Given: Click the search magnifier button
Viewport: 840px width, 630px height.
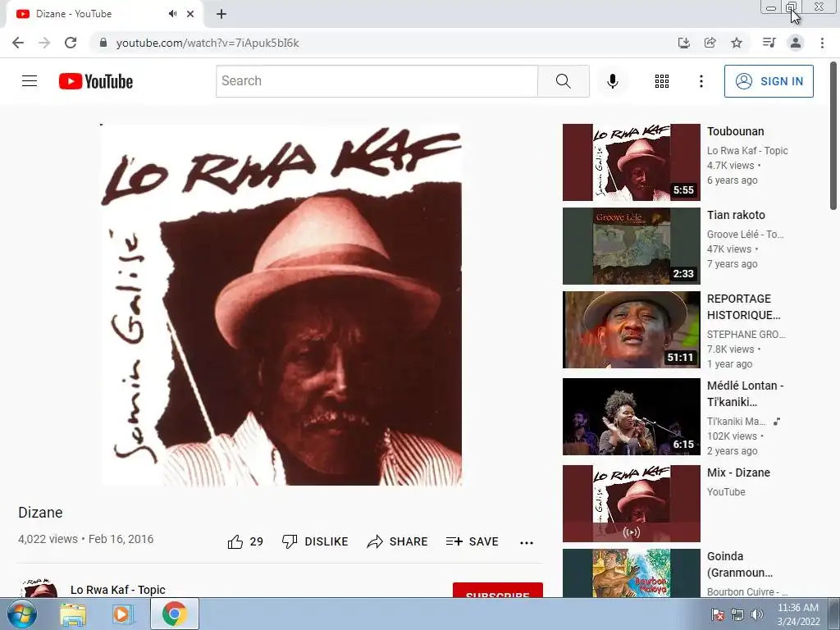Looking at the screenshot, I should tap(563, 81).
